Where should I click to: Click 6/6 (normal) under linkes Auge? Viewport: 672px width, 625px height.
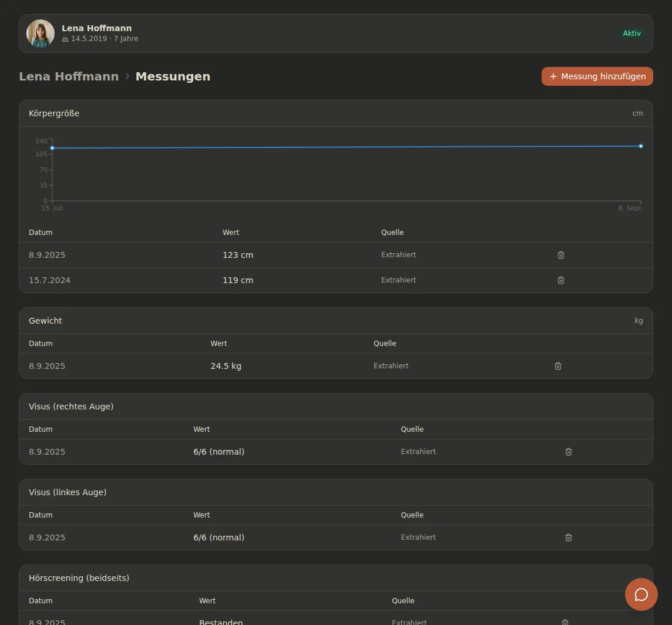pyautogui.click(x=219, y=537)
